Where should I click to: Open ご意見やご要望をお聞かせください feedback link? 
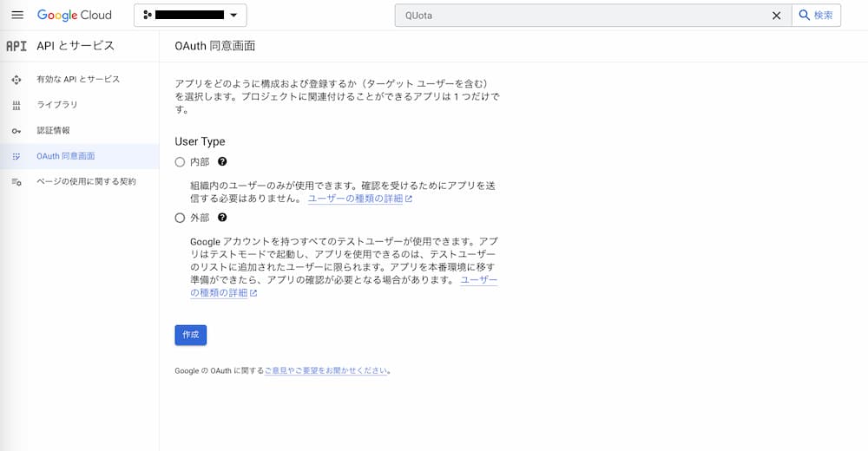[x=326, y=370]
